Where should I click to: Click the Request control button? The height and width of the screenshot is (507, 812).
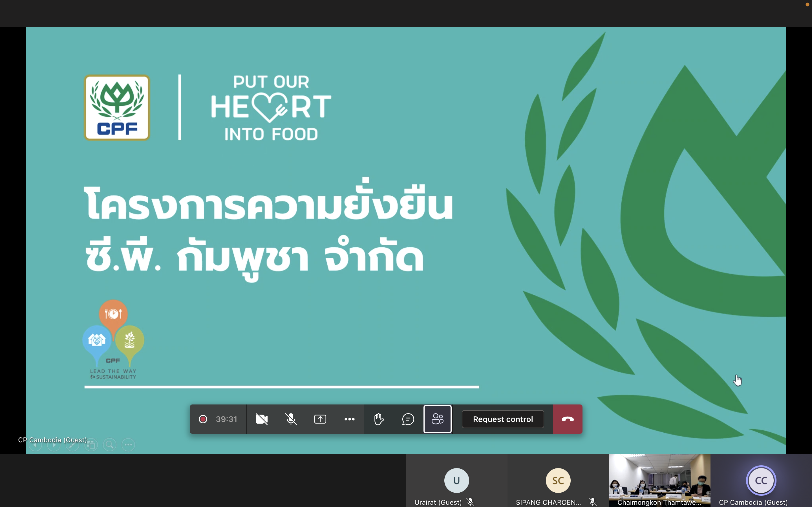(x=503, y=419)
